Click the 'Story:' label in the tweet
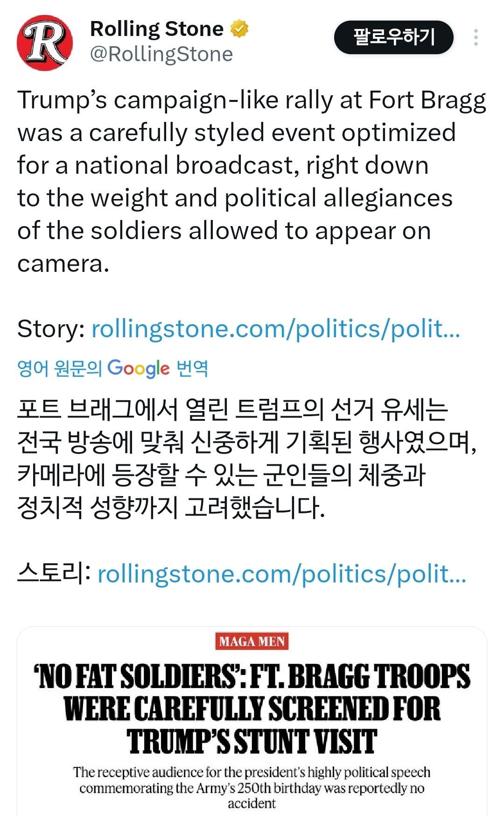504x816 pixels. click(51, 329)
